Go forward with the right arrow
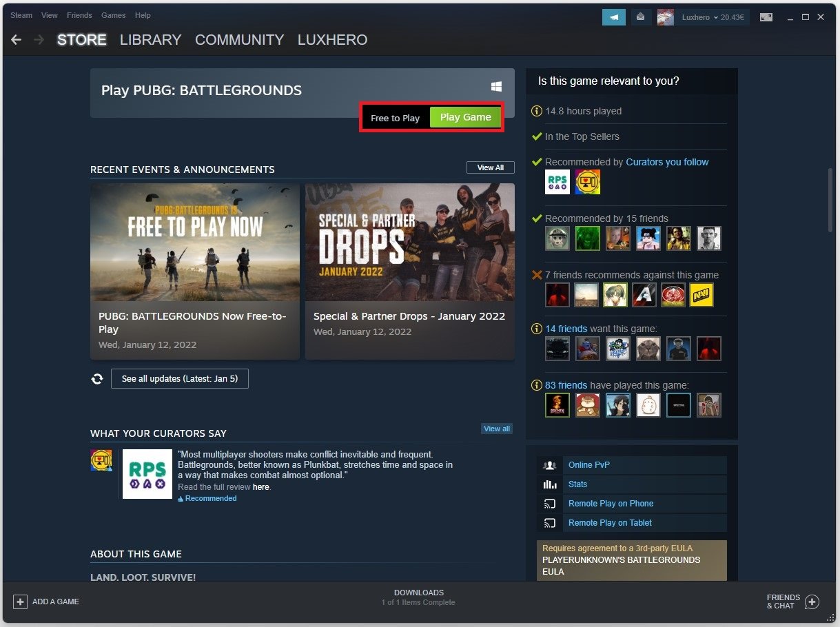Screen dimensions: 840x627 pyautogui.click(x=39, y=40)
